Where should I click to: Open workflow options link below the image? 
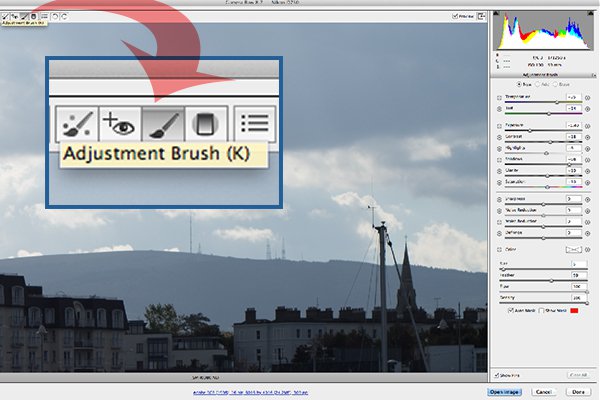pyautogui.click(x=250, y=392)
